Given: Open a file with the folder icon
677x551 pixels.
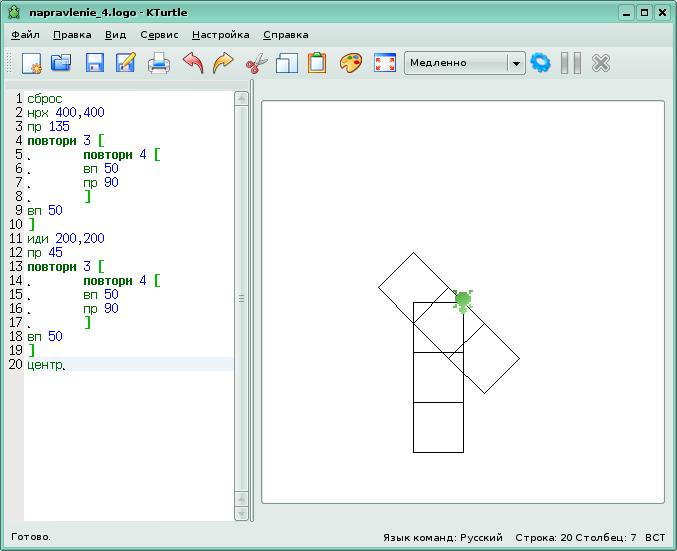Looking at the screenshot, I should [62, 63].
